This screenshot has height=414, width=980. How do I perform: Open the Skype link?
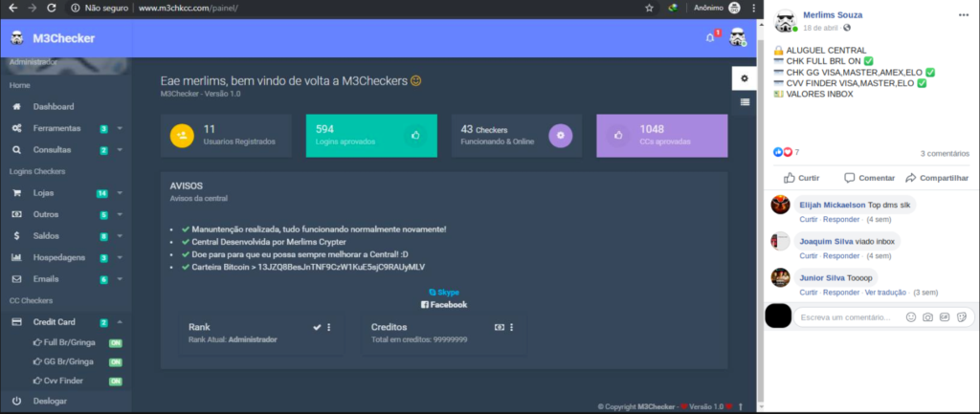tap(444, 293)
